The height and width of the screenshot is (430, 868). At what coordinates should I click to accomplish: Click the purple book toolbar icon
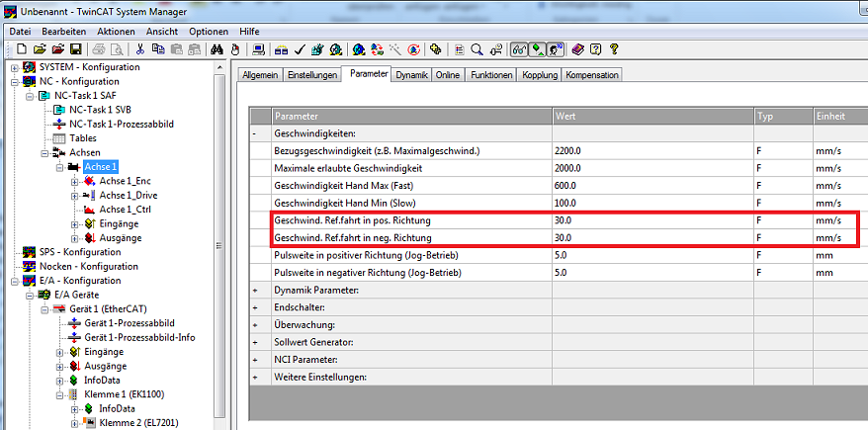click(x=578, y=49)
